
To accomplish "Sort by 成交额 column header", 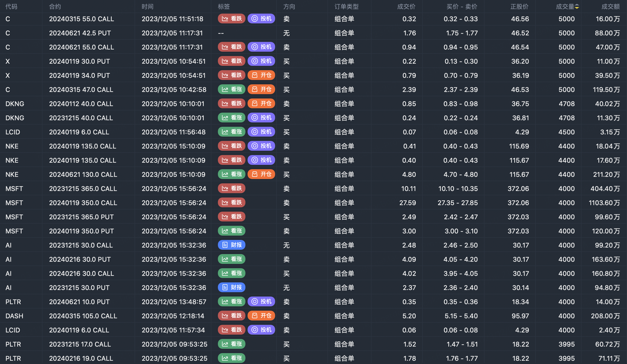I will 610,7.
